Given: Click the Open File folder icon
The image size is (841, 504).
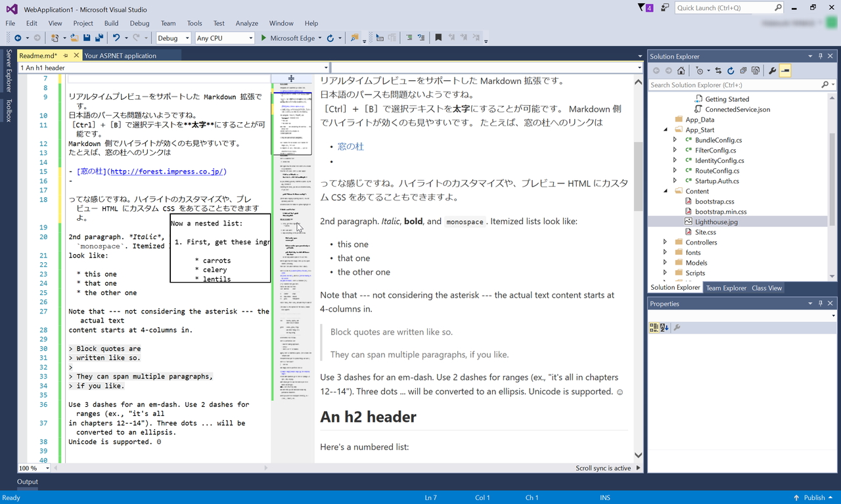Looking at the screenshot, I should [x=75, y=38].
